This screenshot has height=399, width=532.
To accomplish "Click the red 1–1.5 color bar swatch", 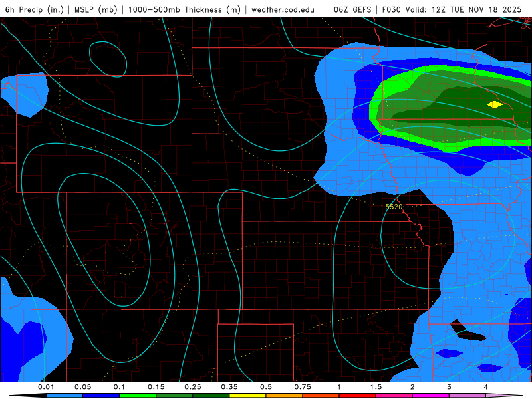I will [x=358, y=396].
